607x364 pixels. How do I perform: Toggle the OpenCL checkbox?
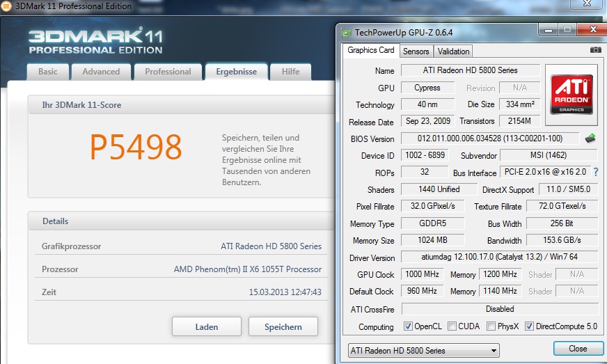tap(408, 326)
